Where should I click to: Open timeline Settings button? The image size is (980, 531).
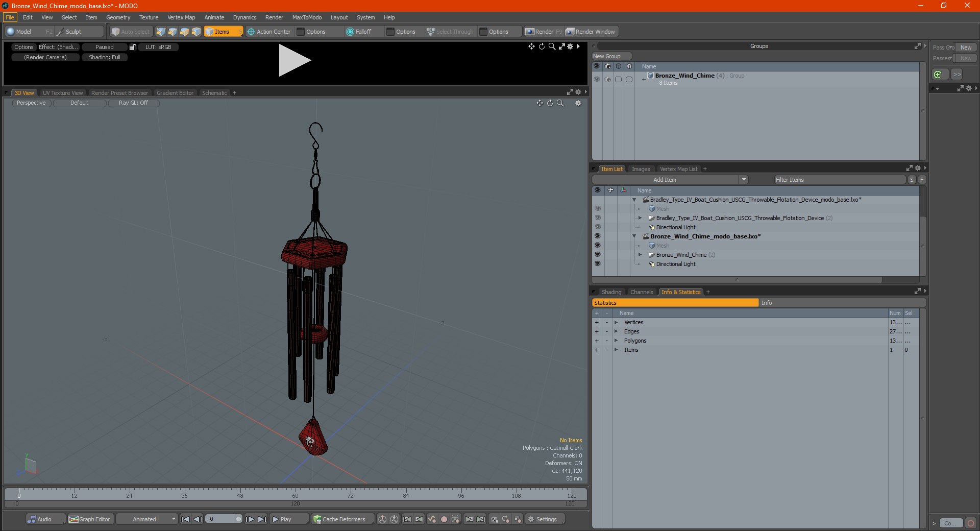pos(545,519)
